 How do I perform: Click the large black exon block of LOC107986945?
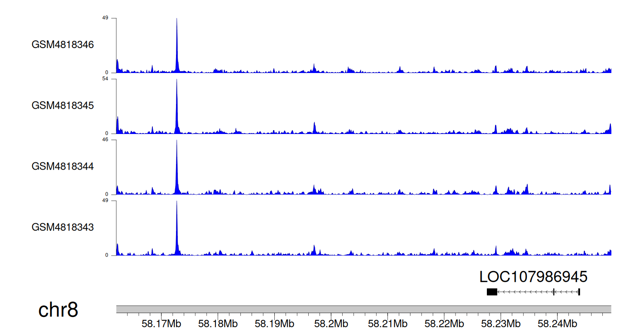492,292
